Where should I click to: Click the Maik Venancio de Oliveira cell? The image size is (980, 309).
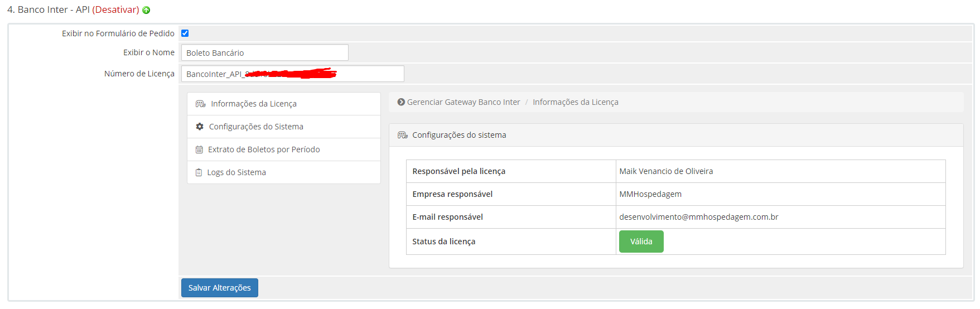(781, 171)
